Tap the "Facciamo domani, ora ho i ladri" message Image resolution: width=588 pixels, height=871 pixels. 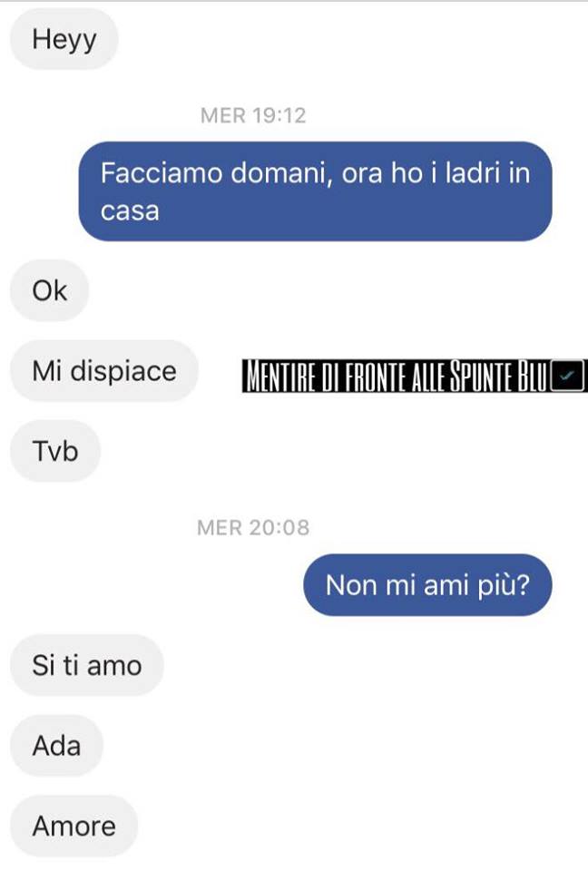315,191
